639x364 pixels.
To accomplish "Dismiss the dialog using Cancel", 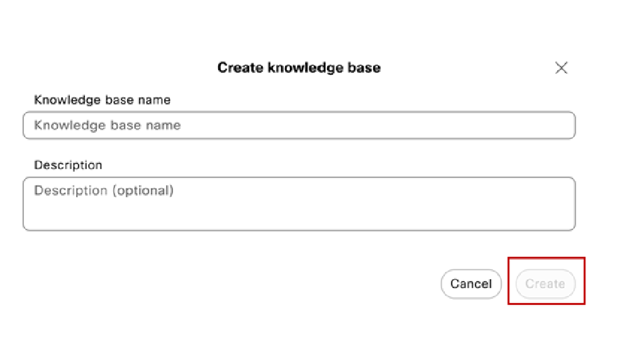I will pyautogui.click(x=471, y=284).
